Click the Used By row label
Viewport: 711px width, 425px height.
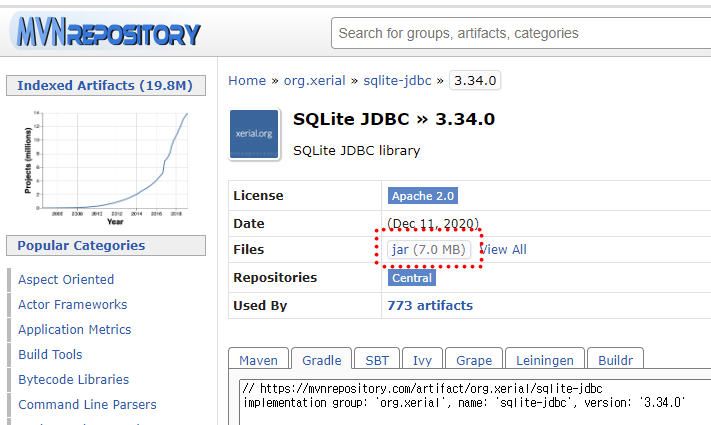[260, 306]
